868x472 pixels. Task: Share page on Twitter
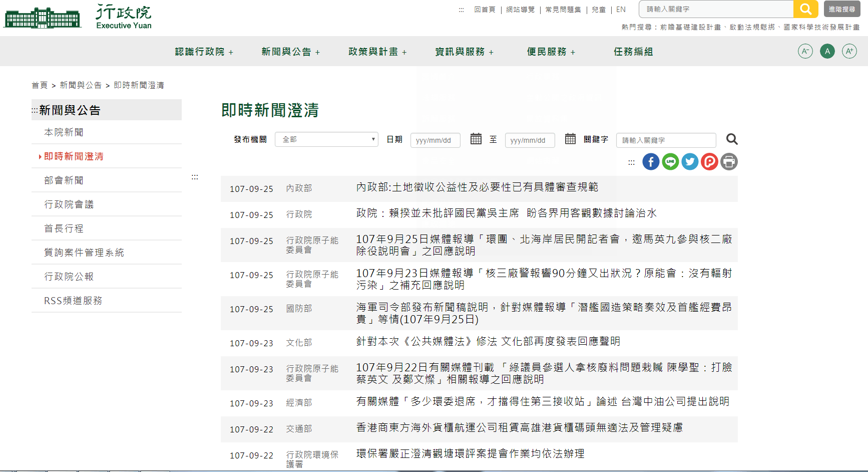tap(690, 162)
